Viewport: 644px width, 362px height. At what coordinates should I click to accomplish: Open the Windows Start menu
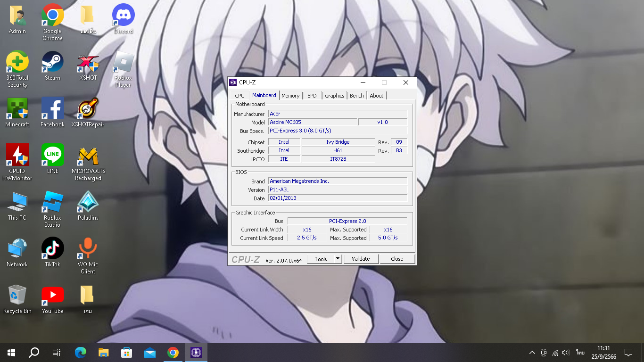(x=11, y=353)
